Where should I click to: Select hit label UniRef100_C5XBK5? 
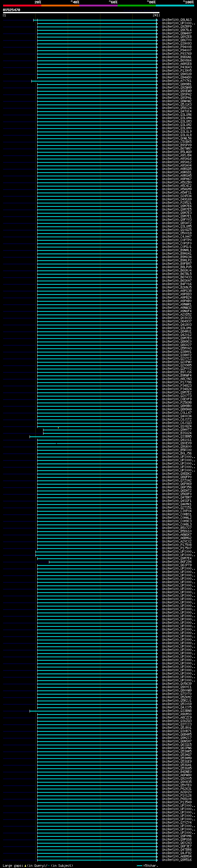pyautogui.click(x=177, y=142)
